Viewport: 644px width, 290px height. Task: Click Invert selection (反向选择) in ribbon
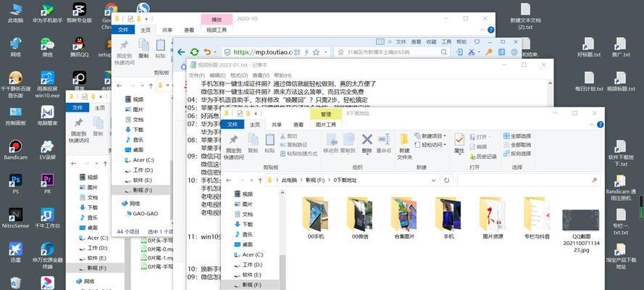tap(517, 154)
